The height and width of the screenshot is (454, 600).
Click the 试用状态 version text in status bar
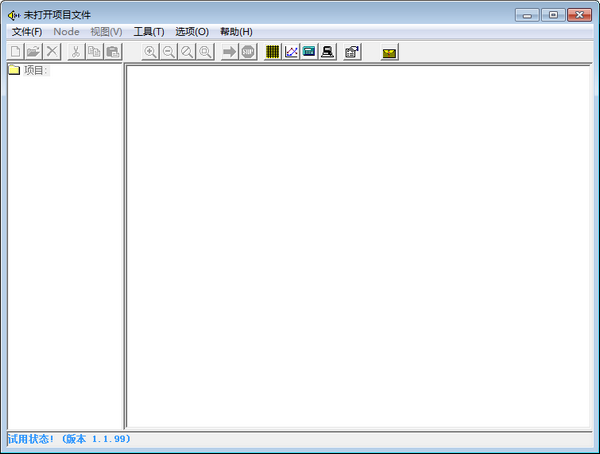coord(70,439)
